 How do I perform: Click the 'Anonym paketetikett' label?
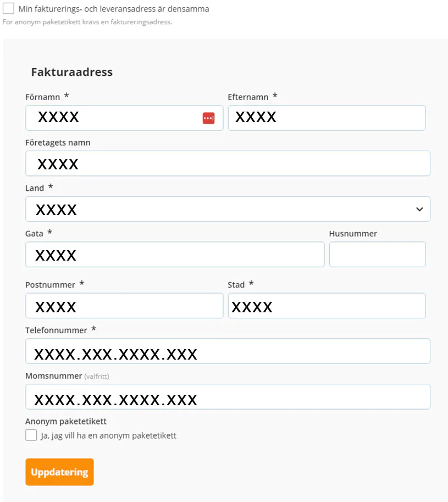coord(66,421)
